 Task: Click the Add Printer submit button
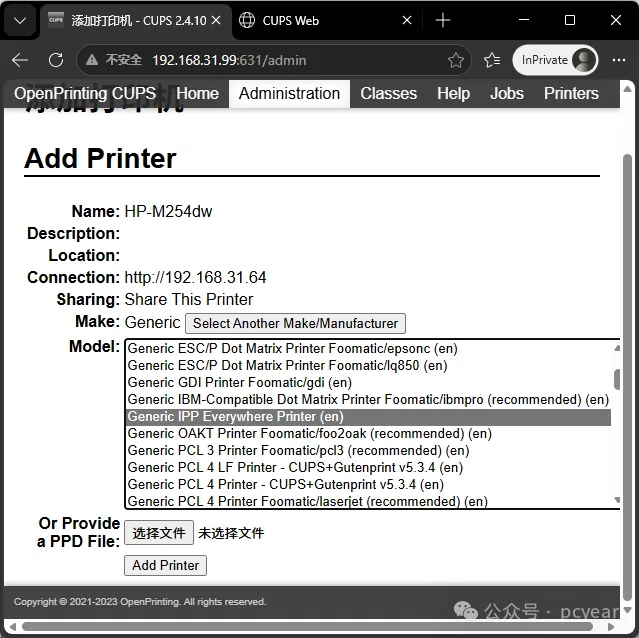coord(165,565)
